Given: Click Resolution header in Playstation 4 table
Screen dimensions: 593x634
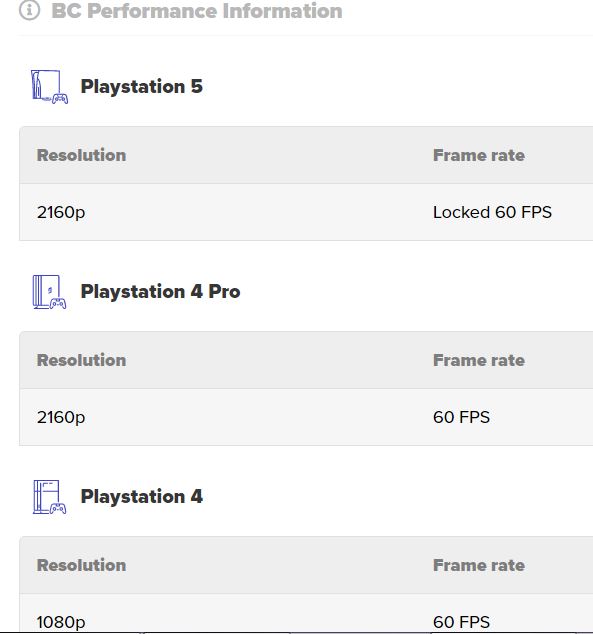Looking at the screenshot, I should pos(81,565).
